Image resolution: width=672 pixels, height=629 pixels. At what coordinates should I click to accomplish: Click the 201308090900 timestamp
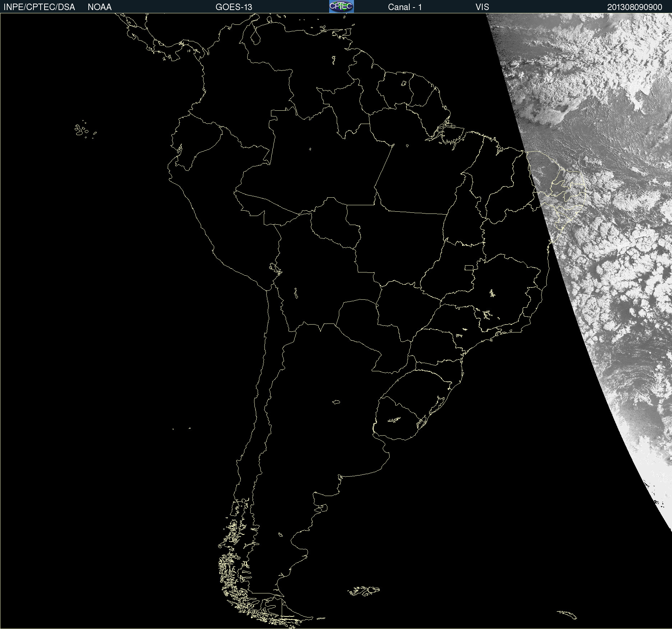634,7
